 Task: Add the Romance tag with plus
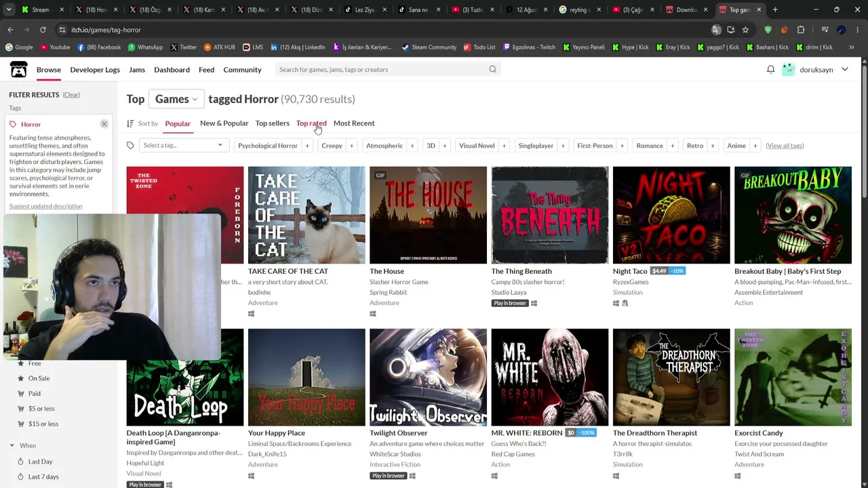(673, 146)
